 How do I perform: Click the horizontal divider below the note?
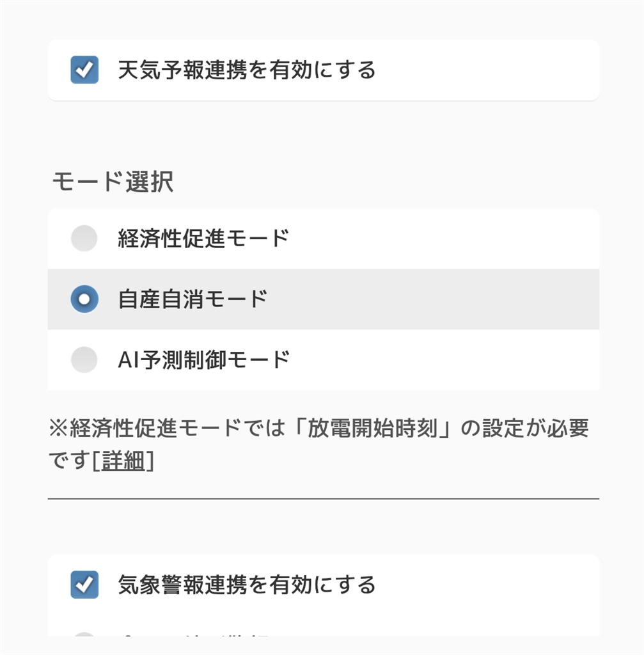point(323,498)
